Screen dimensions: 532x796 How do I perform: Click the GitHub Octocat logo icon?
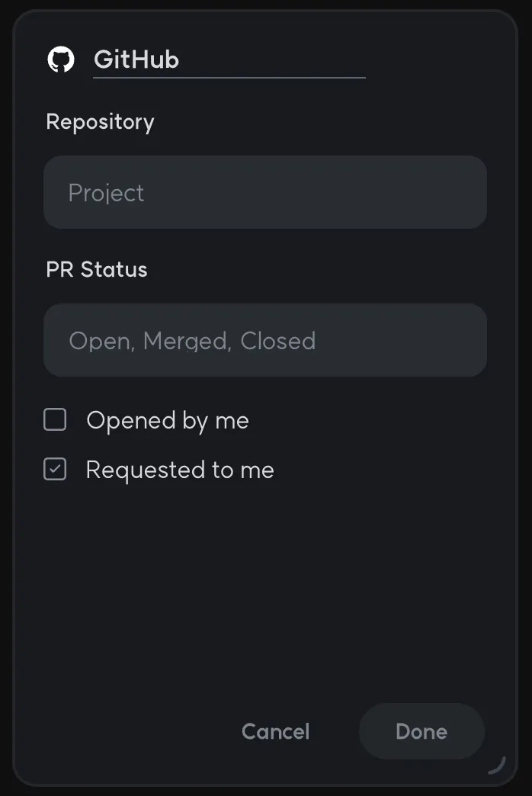[61, 59]
